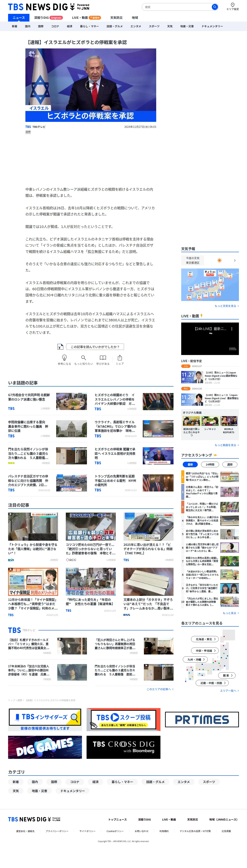The width and height of the screenshot is (247, 868).
Task: Open 深掘りDIG in the footer
Action: (x=144, y=820)
